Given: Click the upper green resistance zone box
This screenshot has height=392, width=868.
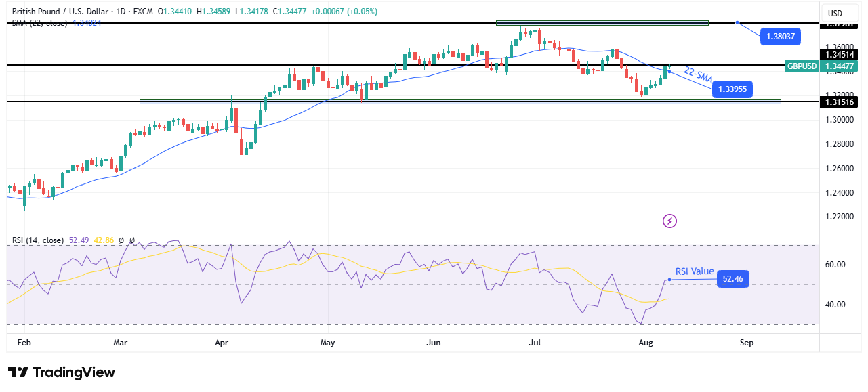Looking at the screenshot, I should tap(601, 22).
